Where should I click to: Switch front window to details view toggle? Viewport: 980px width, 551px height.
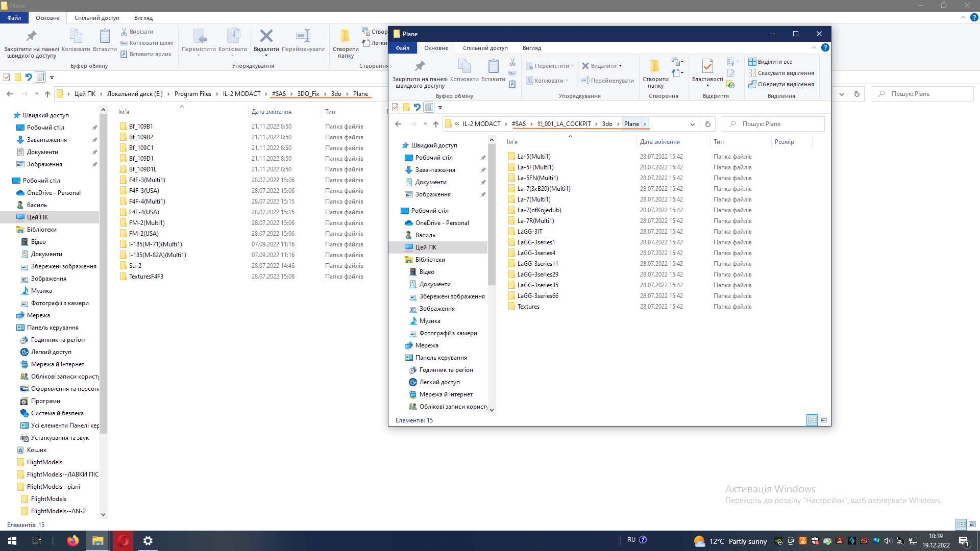[812, 420]
